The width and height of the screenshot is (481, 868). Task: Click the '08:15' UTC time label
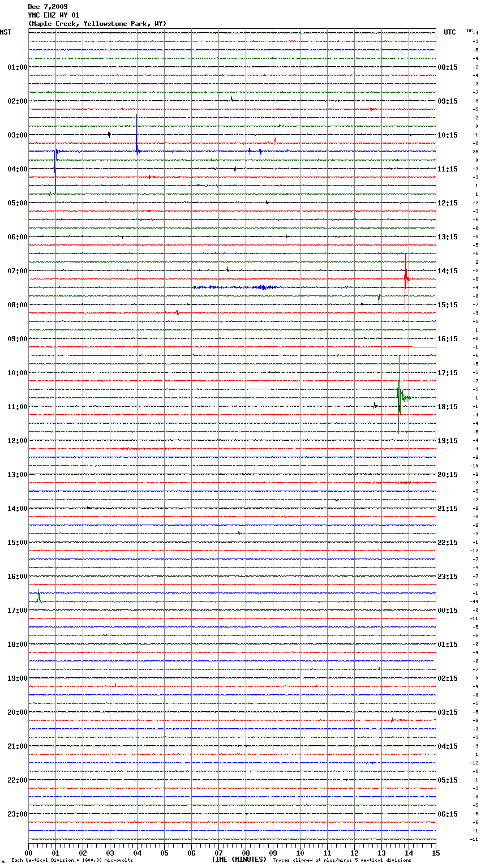[448, 67]
